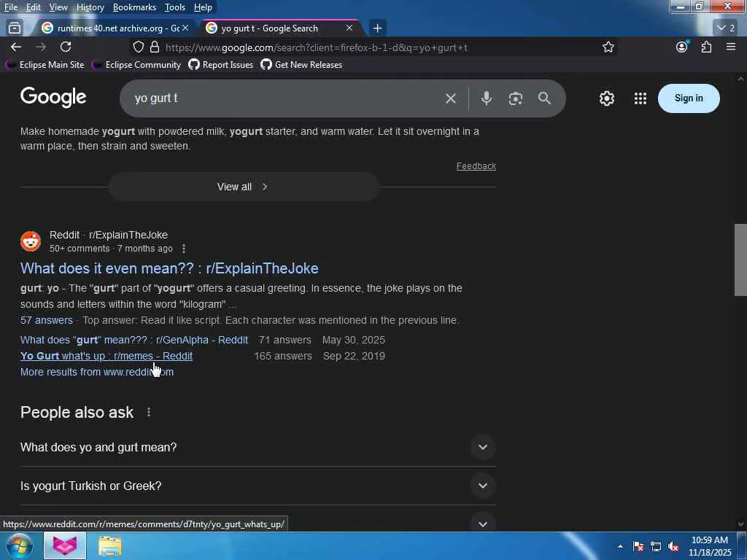Switch to the runtimes40.net archive.org tab
Viewport: 747px width, 560px height.
[115, 28]
